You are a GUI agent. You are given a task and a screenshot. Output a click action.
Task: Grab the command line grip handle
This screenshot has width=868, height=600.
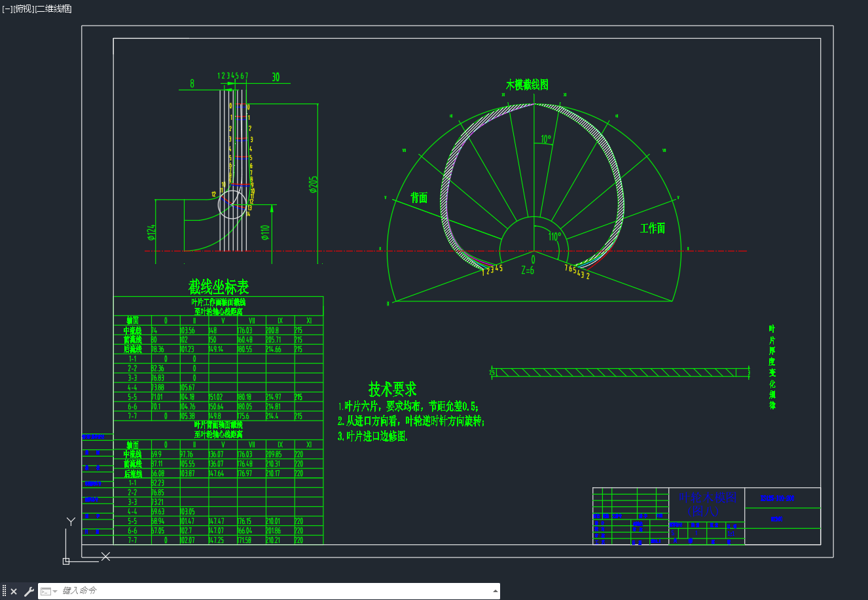(x=4, y=591)
